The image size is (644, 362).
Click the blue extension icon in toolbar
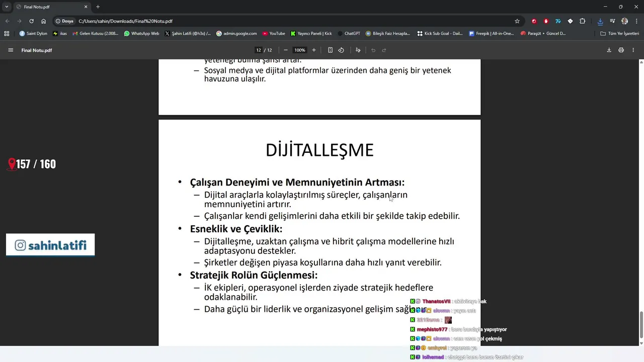coord(558,21)
